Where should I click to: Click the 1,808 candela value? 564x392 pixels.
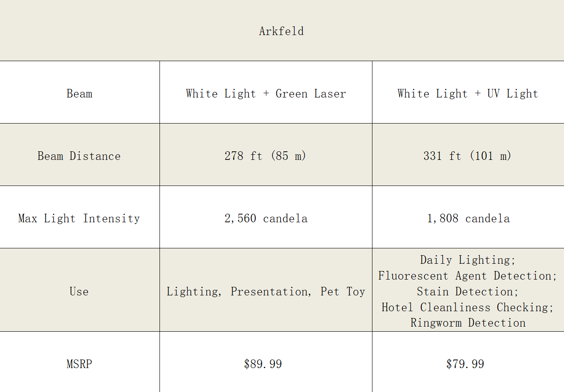[x=468, y=218]
